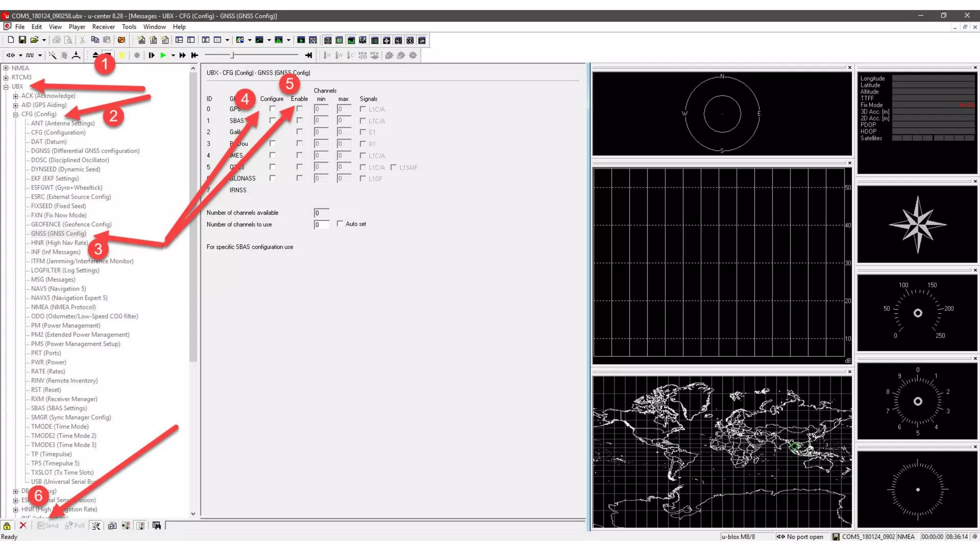The width and height of the screenshot is (980, 551).
Task: Click the red X icon next to Send
Action: (22, 525)
